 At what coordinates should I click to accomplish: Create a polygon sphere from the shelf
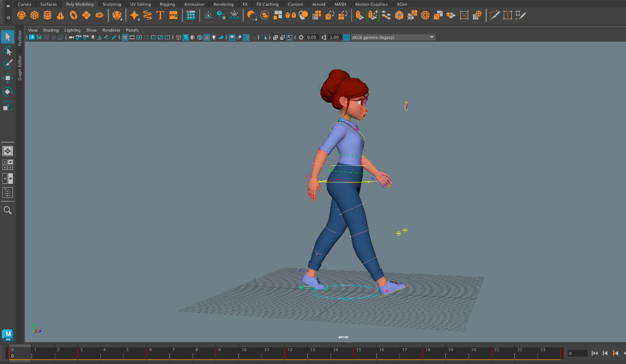(x=21, y=15)
